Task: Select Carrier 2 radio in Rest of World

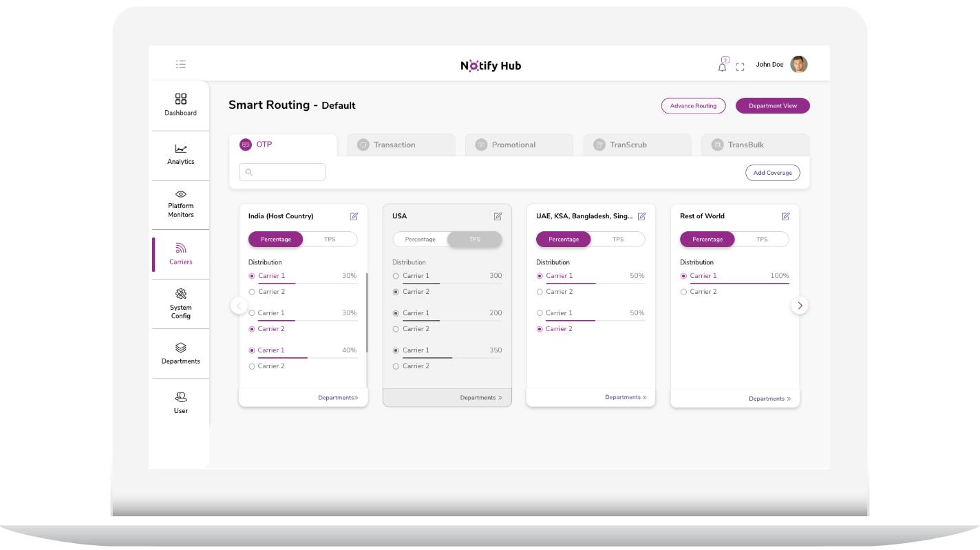Action: pos(683,292)
